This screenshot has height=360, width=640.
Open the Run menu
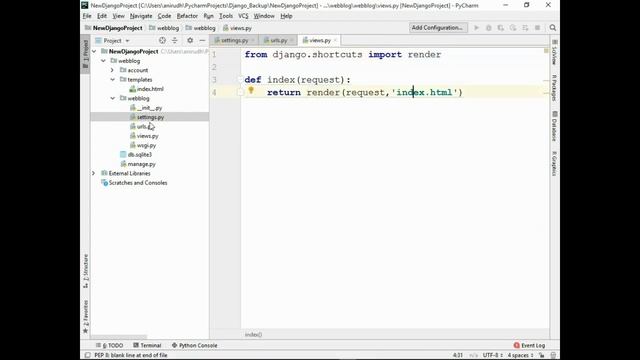[x=208, y=16]
